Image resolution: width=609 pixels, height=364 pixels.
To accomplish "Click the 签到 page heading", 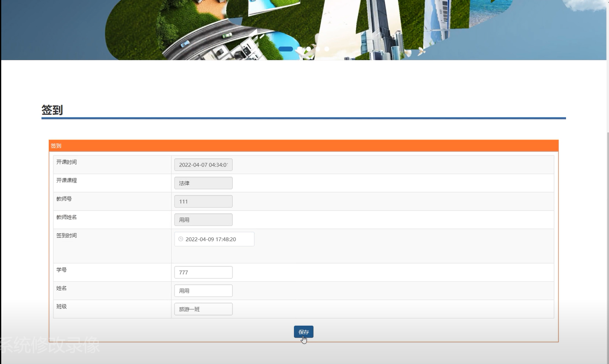I will (x=52, y=110).
